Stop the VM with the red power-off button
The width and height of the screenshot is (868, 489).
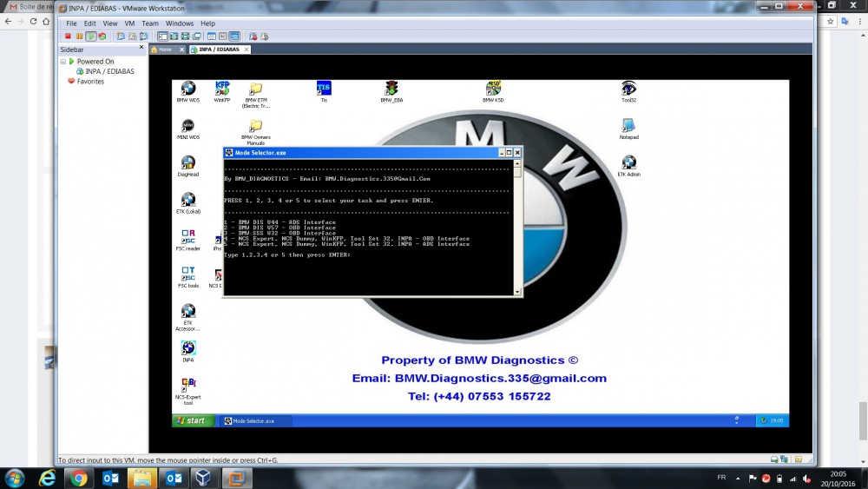68,36
